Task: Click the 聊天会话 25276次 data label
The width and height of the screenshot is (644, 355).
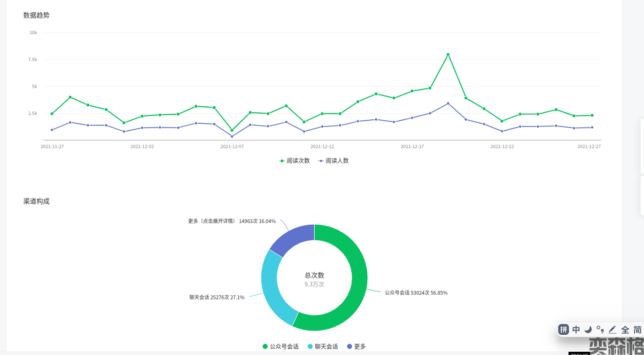Action: pyautogui.click(x=217, y=297)
